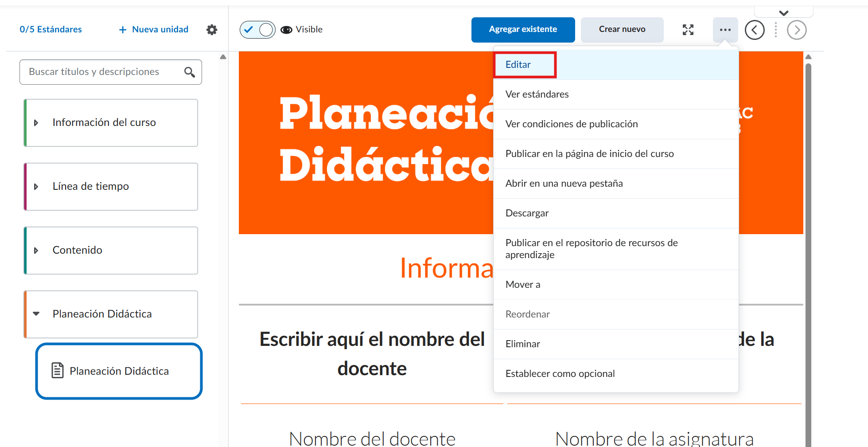Viewport: 868px width, 447px height.
Task: Open the settings gear icon
Action: 212,30
